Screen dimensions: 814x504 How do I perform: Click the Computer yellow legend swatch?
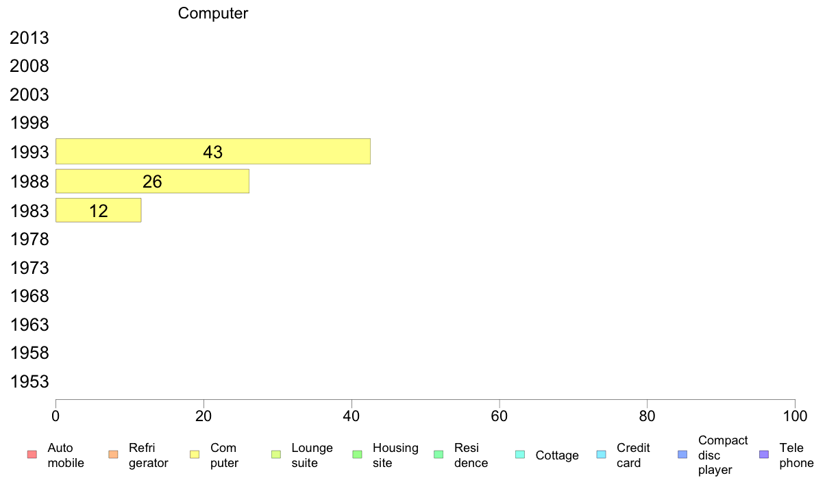pos(195,455)
